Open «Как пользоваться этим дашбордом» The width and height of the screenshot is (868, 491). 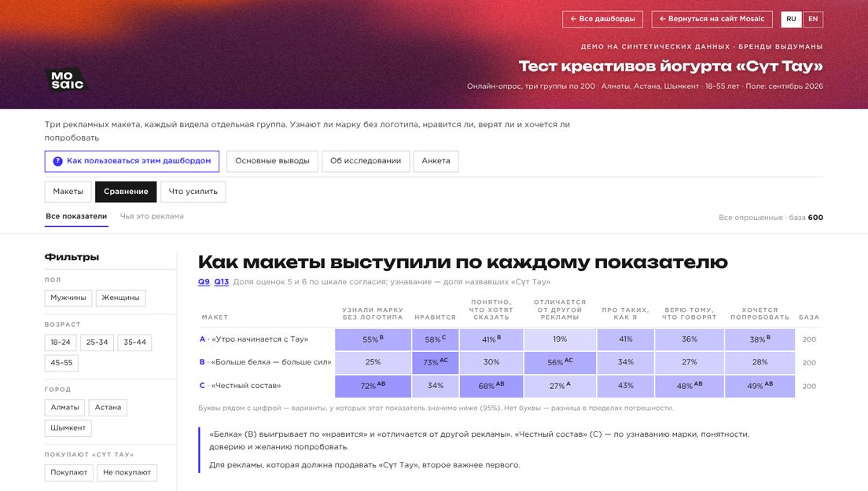132,161
